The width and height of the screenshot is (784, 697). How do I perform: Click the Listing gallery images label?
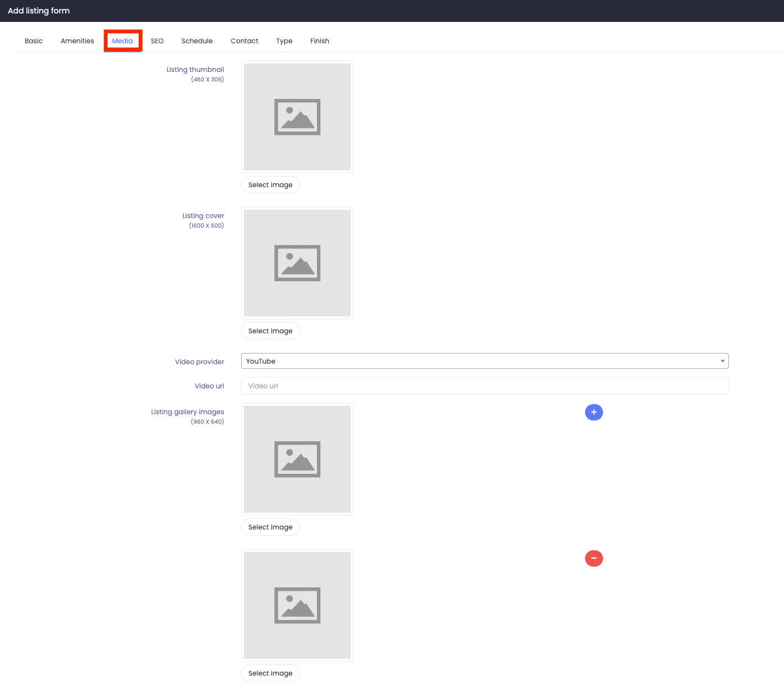pos(187,412)
